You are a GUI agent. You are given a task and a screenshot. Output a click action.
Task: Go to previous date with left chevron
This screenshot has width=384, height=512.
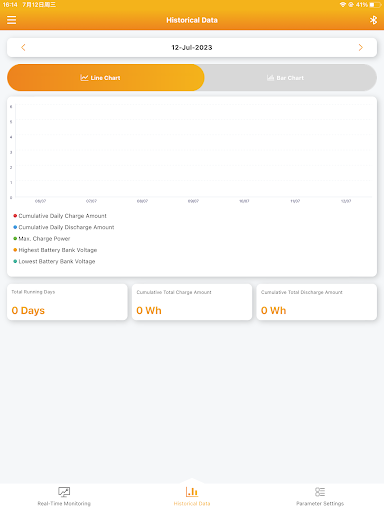click(x=23, y=47)
